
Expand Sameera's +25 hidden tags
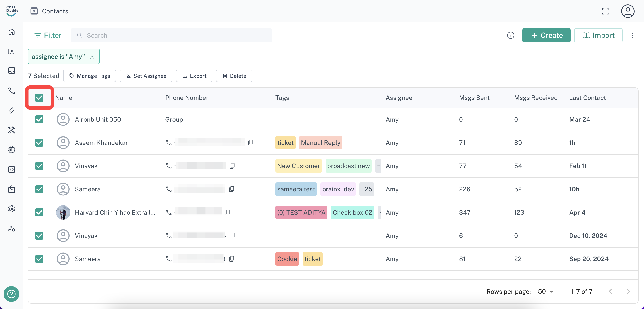pos(366,189)
